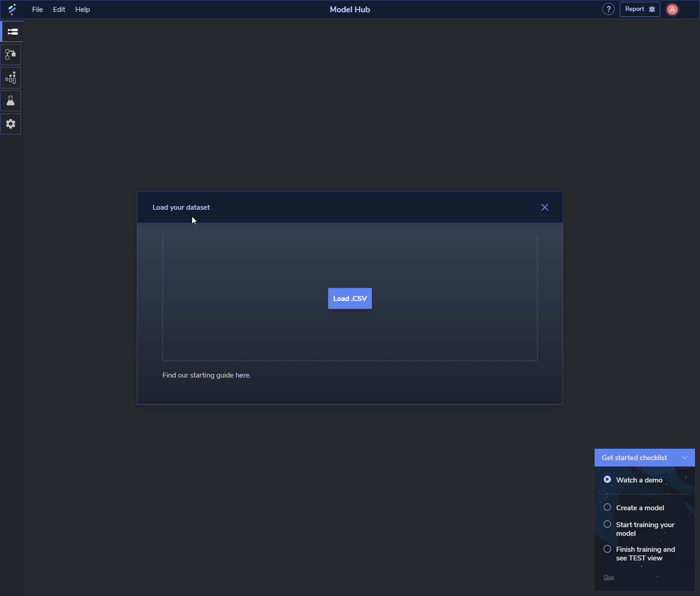Image resolution: width=700 pixels, height=596 pixels.
Task: Open the Modeling workspace sidebar icon
Action: pos(10,55)
